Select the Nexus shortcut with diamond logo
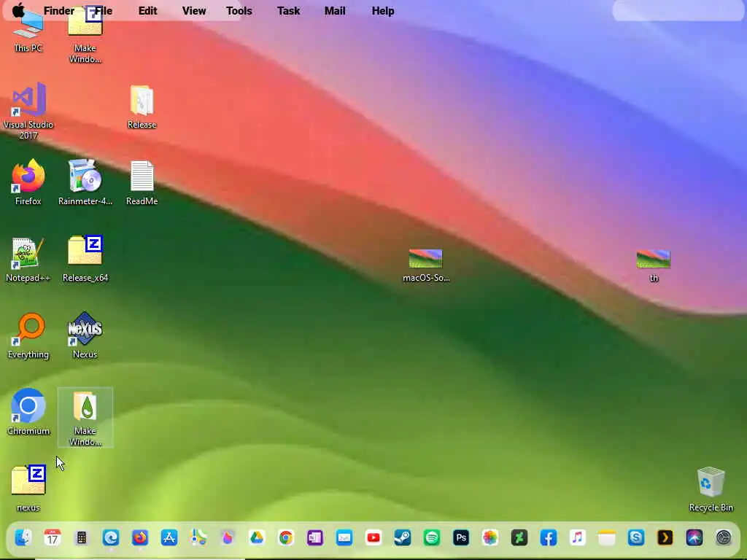 click(85, 335)
